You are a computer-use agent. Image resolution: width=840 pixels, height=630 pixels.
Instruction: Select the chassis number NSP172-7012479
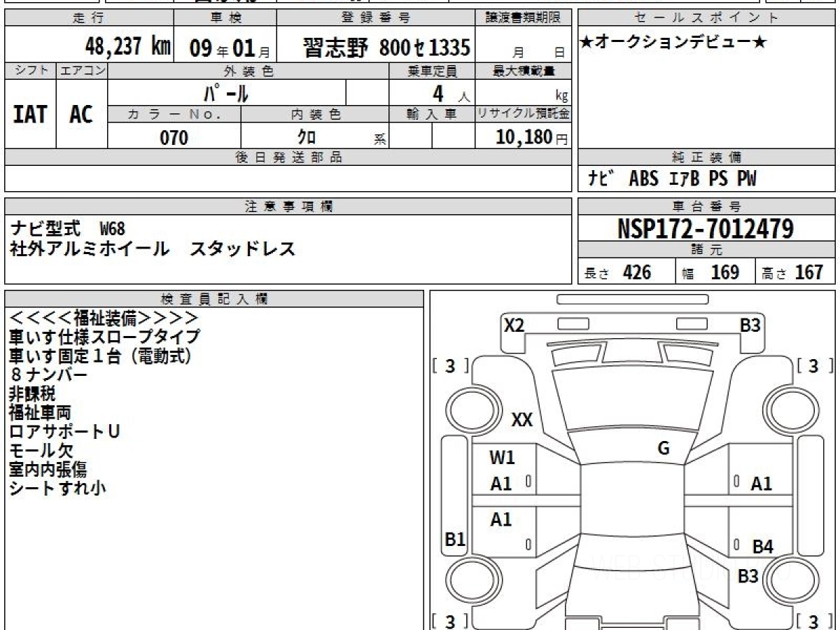click(706, 228)
